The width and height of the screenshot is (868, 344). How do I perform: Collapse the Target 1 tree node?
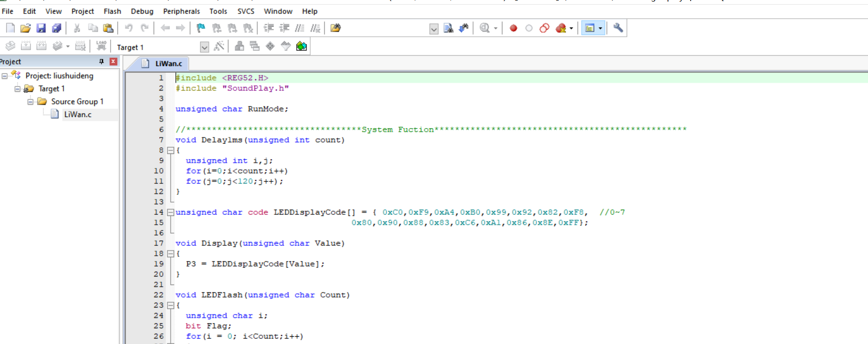pos(18,89)
